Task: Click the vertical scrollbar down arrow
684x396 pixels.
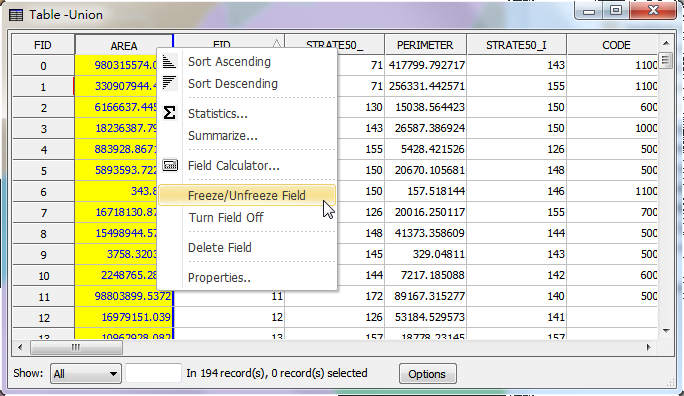Action: click(x=666, y=331)
